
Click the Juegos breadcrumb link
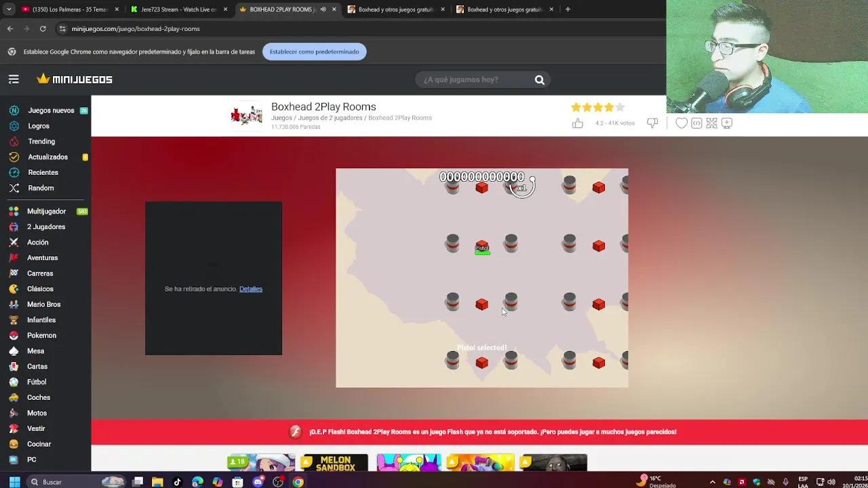click(x=281, y=118)
